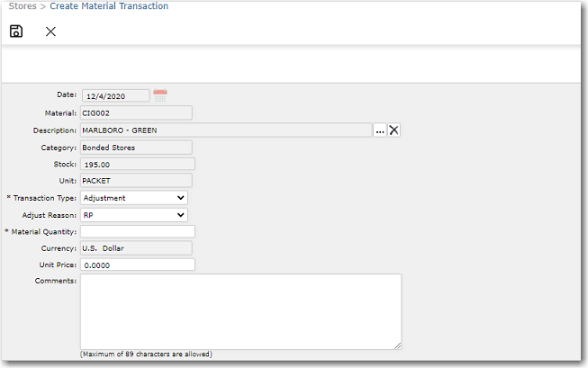Select the Material field showing CIG002
This screenshot has height=368, width=588.
tap(135, 113)
